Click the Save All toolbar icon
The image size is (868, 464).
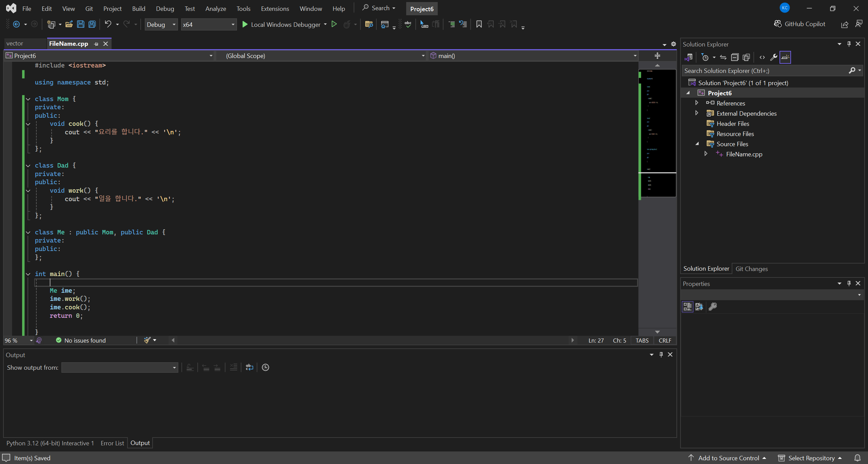[92, 24]
